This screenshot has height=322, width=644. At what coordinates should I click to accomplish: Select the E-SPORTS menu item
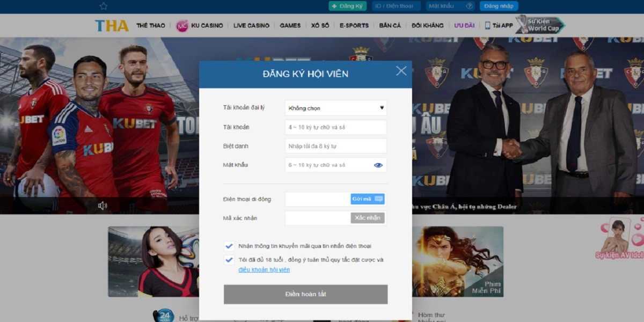point(354,25)
